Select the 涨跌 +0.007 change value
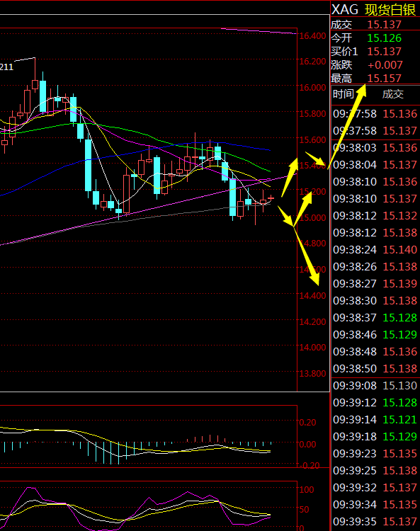 click(x=385, y=64)
